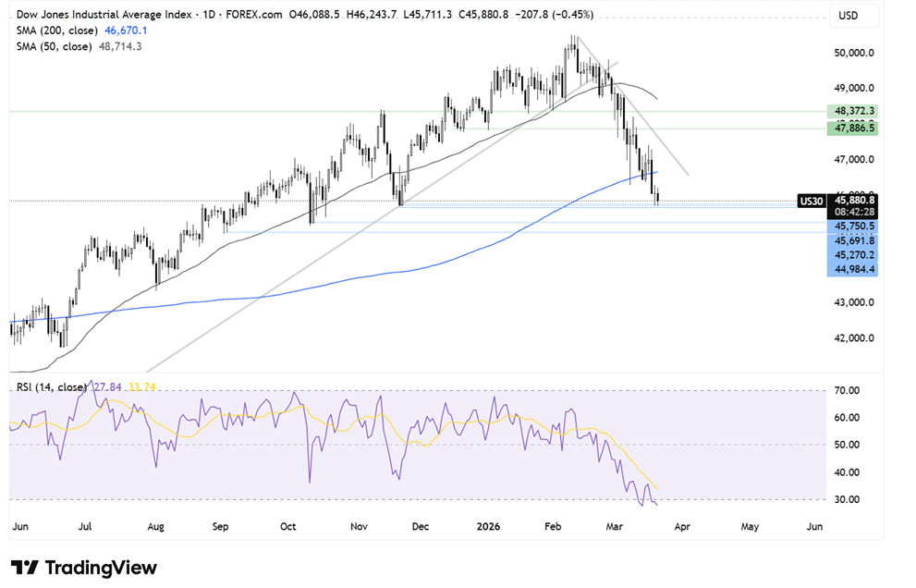Viewport: 916px width, 588px height.
Task: Click the Oct label on time axis
Action: (x=288, y=526)
